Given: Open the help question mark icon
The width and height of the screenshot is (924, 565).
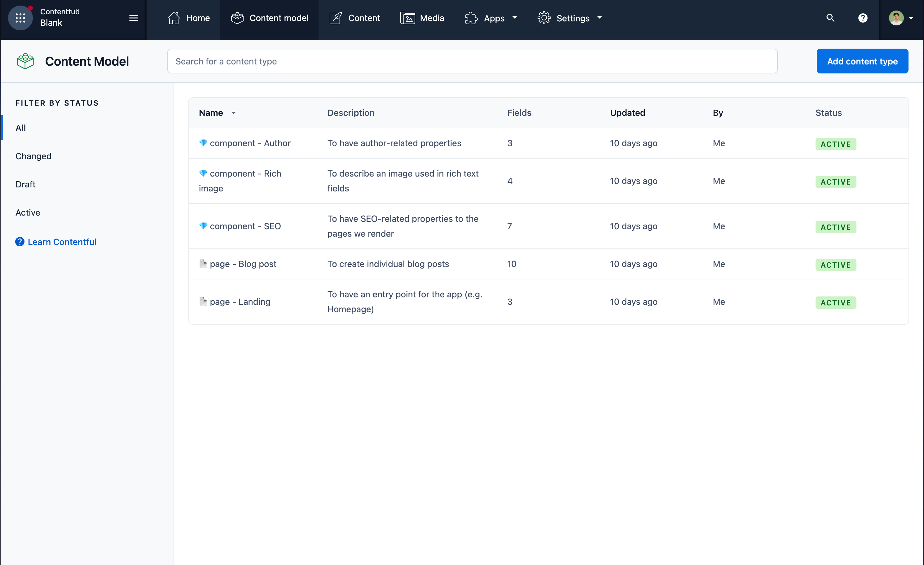Looking at the screenshot, I should (x=863, y=18).
